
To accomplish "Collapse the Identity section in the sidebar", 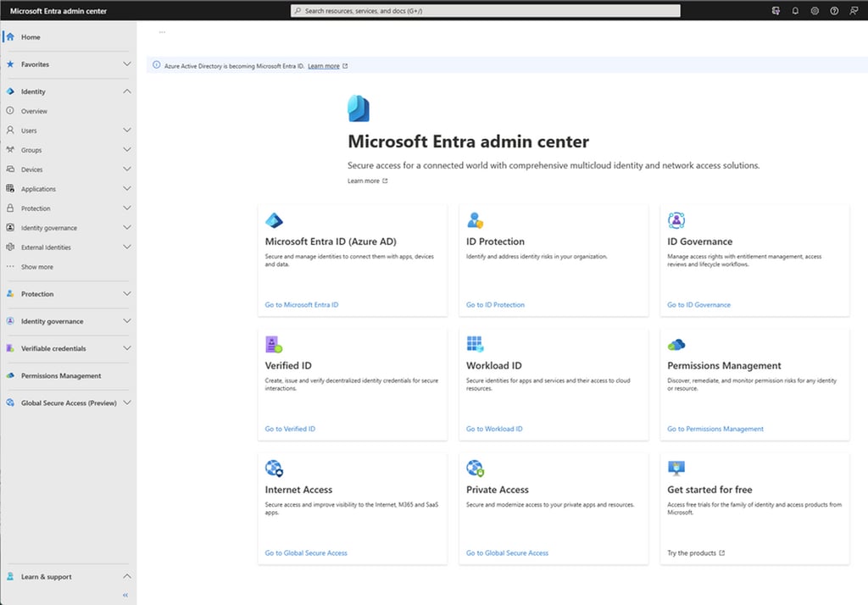I will [x=126, y=91].
